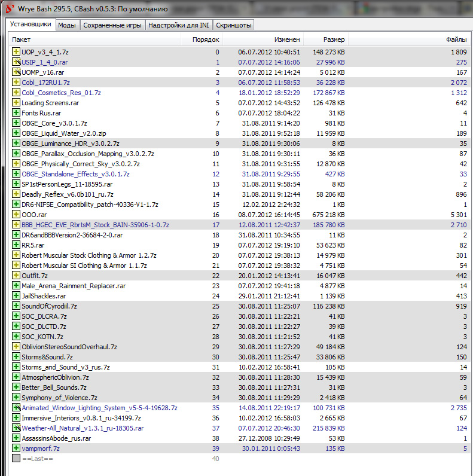Click the size value 215 839 KB
This screenshot has height=476, width=473.
328,428
